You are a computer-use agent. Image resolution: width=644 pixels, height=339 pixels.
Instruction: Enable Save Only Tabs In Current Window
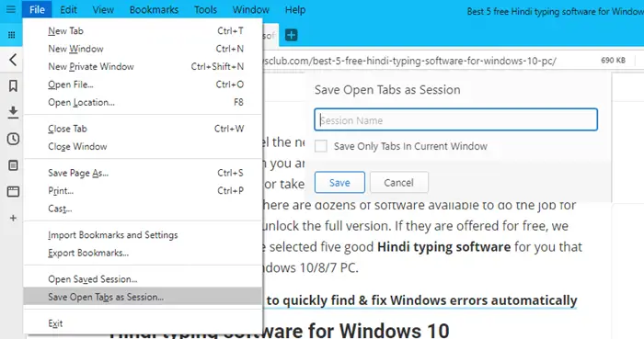tap(321, 146)
